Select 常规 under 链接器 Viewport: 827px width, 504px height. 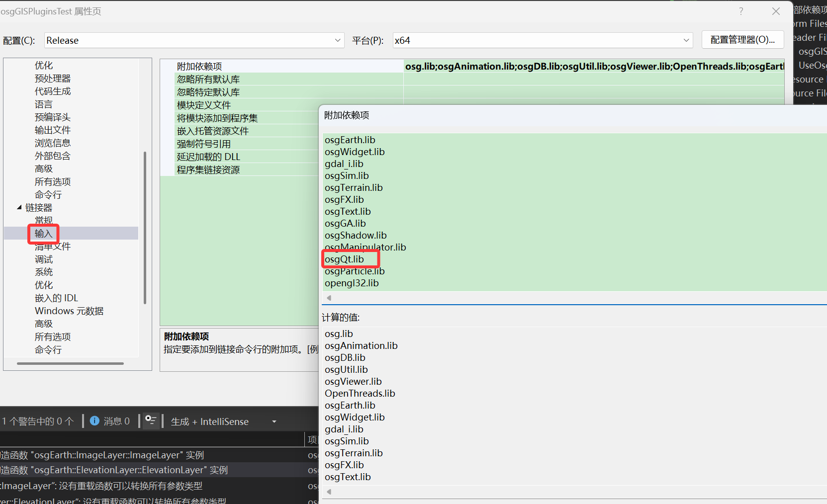point(43,220)
